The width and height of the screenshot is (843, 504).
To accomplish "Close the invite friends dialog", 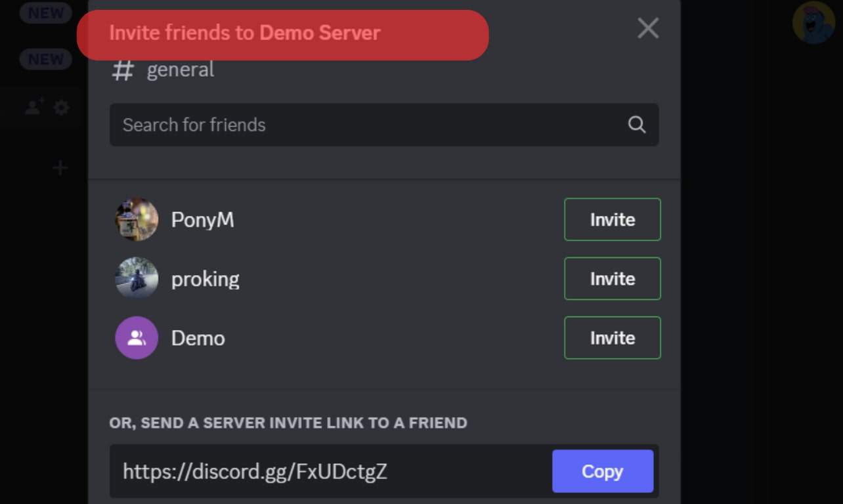I will pyautogui.click(x=648, y=28).
